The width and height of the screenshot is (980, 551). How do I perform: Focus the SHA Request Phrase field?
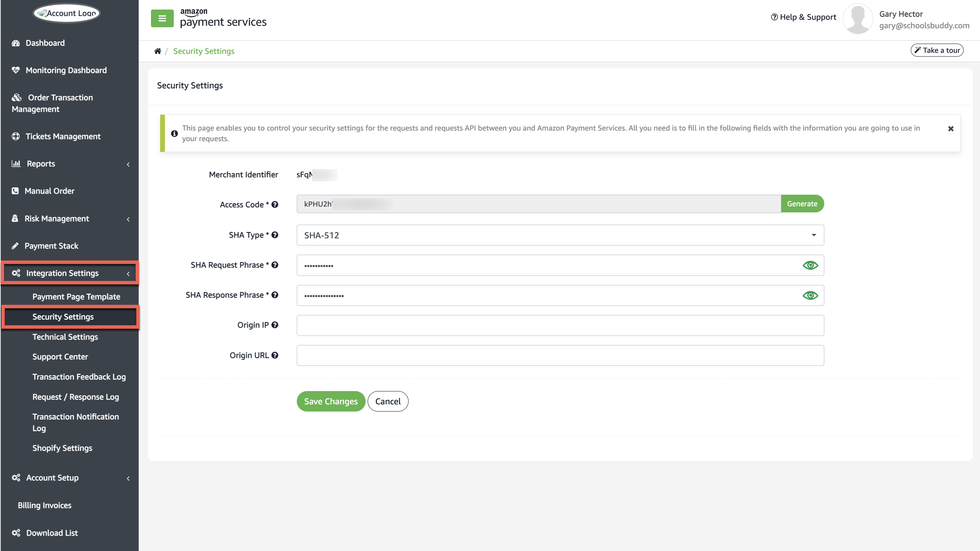pos(560,265)
